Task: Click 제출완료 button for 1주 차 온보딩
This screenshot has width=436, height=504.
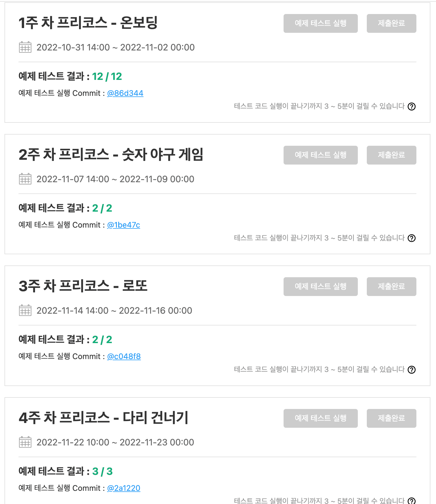Action: tap(391, 23)
